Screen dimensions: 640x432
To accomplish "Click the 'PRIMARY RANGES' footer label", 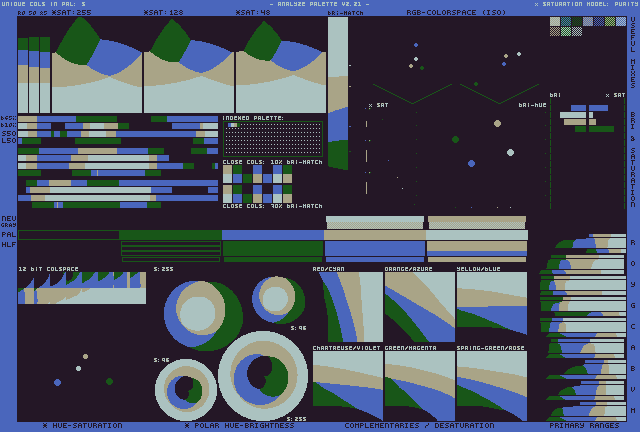I will coord(584,425).
